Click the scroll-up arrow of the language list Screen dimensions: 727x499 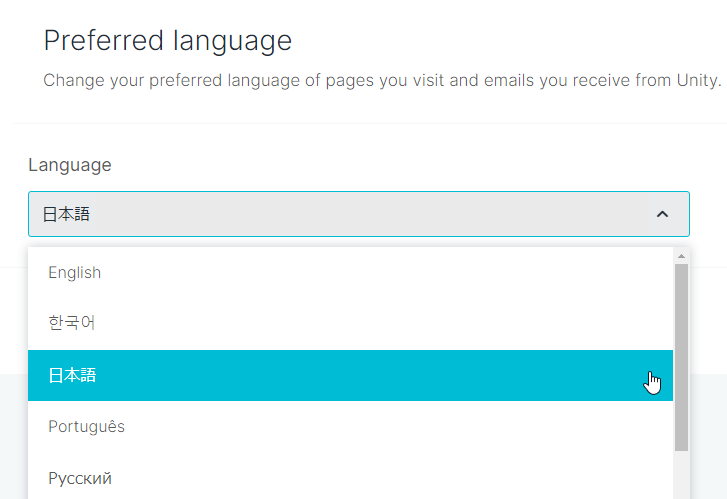[681, 255]
